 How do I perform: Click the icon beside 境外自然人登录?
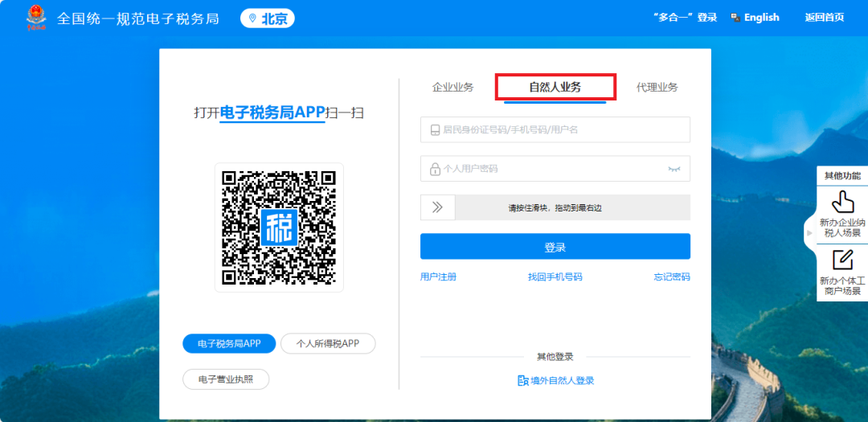tap(522, 380)
